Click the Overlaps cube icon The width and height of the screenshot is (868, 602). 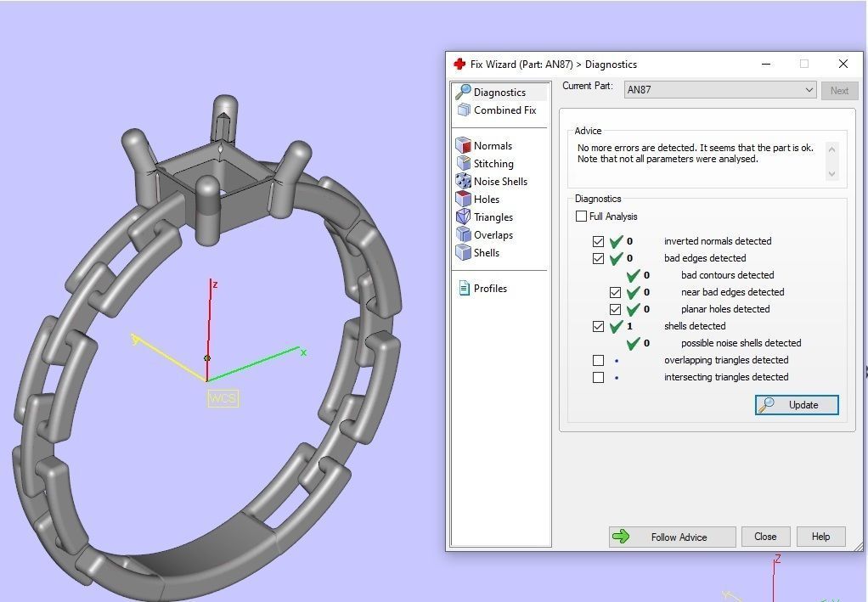coord(463,234)
